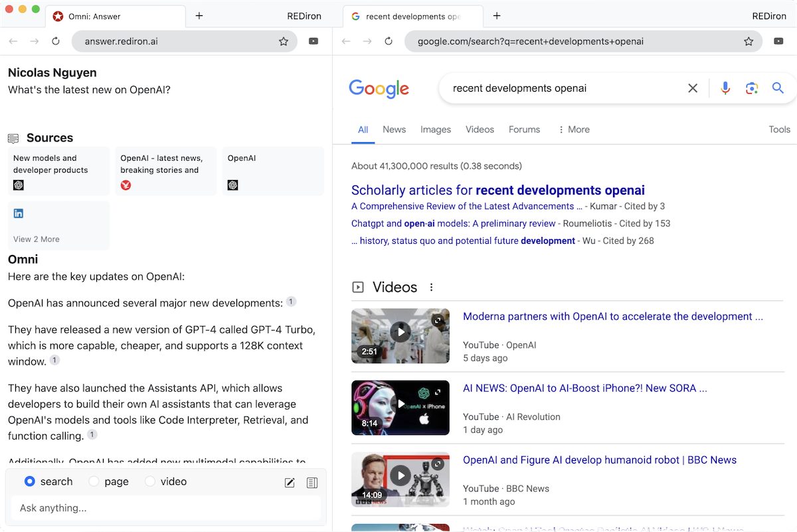This screenshot has height=532, width=797.
Task: Switch to the Images results tab
Action: pyautogui.click(x=436, y=130)
